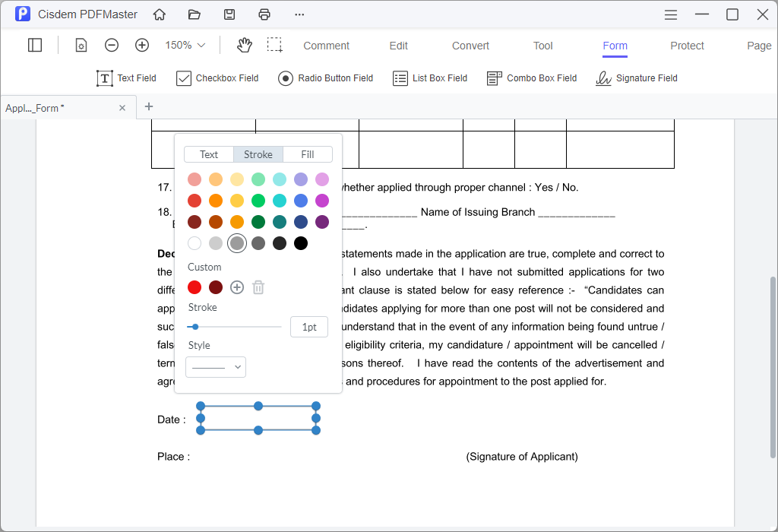Viewport: 778px width, 532px height.
Task: Pick the bright red swatch in second row
Action: click(x=194, y=201)
